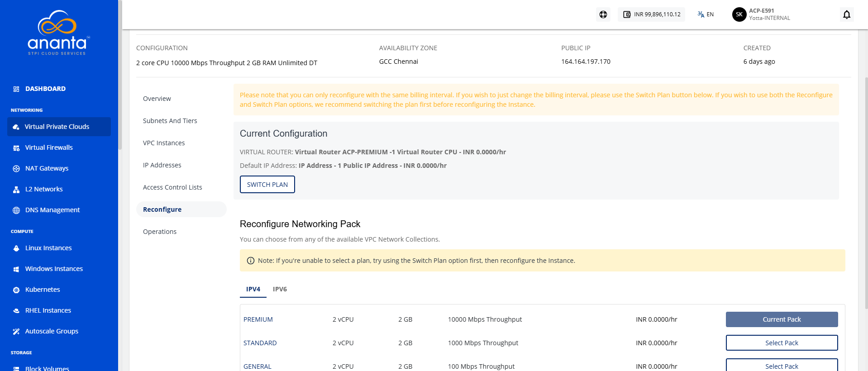868x371 pixels.
Task: Click the Windows Instances icon
Action: [x=16, y=269]
